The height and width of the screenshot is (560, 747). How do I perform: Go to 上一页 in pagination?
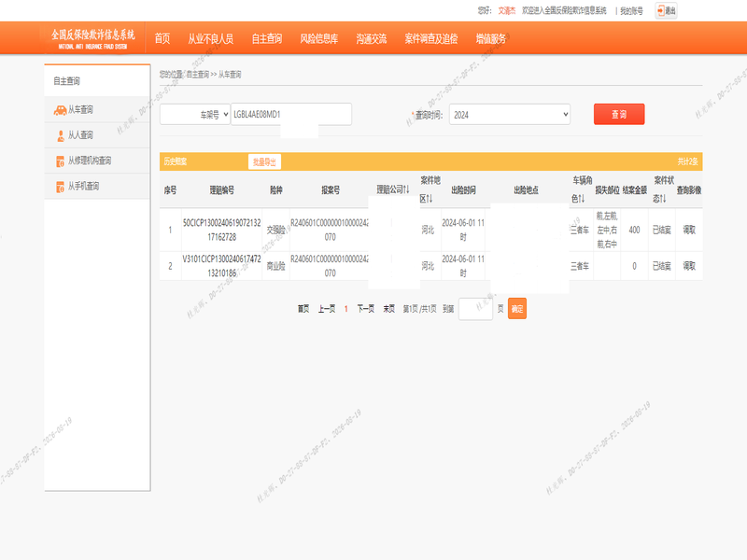tap(327, 309)
